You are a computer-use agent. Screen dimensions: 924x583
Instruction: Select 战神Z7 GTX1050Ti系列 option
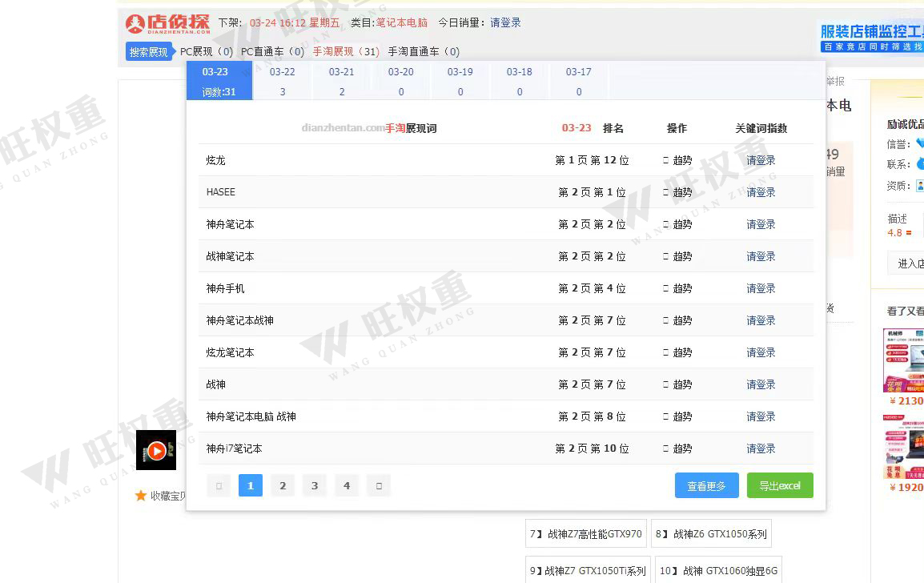tap(588, 570)
